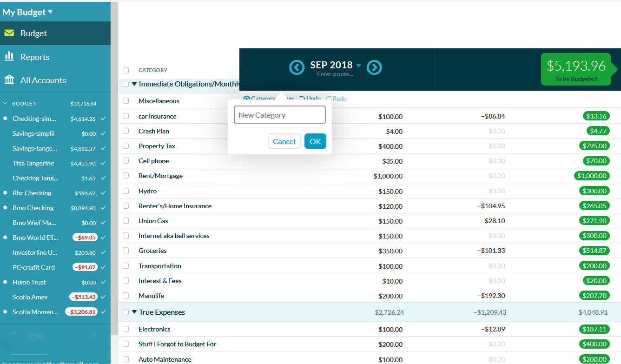621x364 pixels.
Task: Click the Reports bar chart icon
Action: click(9, 56)
